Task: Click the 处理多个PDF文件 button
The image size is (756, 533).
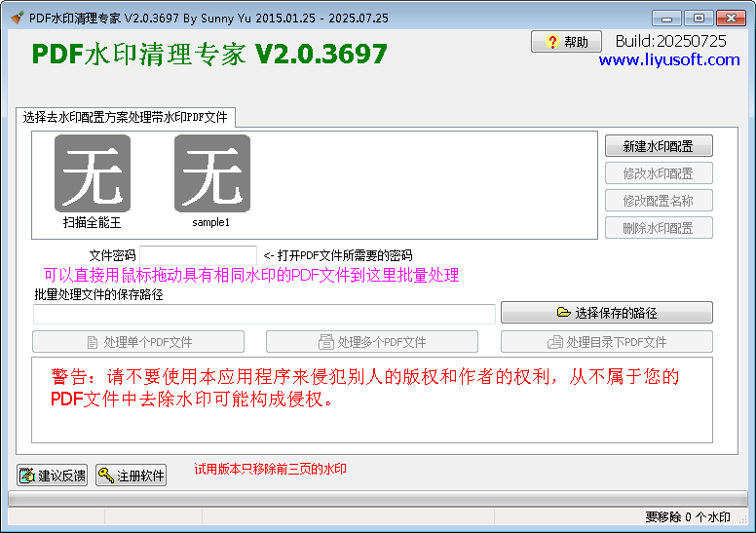Action: 372,342
